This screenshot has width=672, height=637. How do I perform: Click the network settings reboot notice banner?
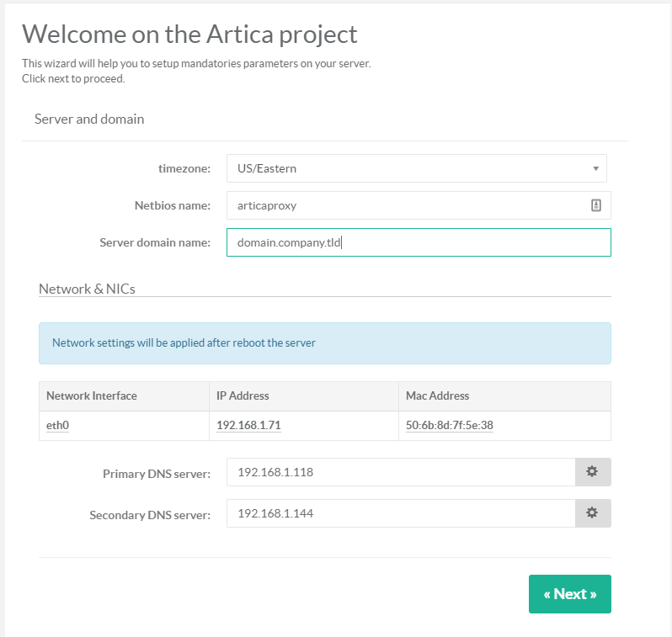tap(325, 343)
